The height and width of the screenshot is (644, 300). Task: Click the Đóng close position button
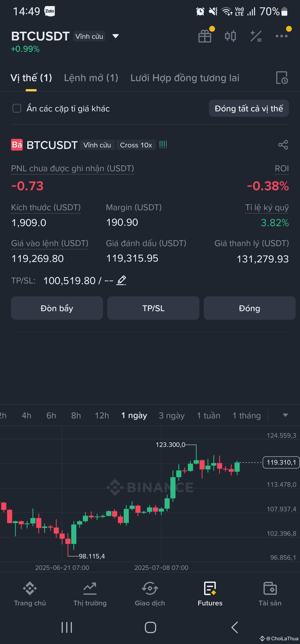[250, 308]
